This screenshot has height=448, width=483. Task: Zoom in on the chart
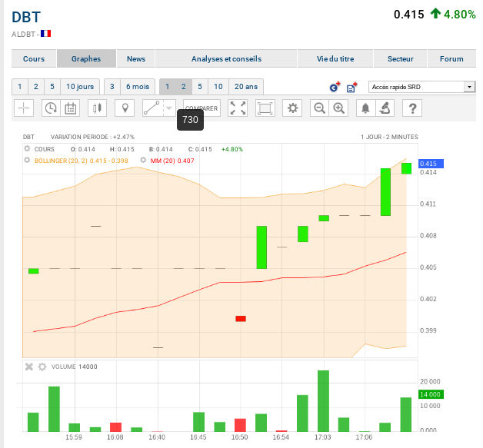point(338,108)
